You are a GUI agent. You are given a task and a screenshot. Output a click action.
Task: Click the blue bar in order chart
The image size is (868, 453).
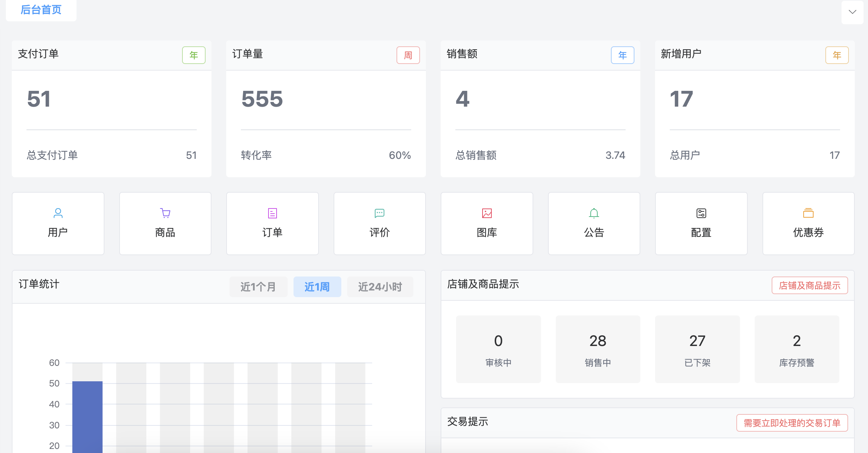(x=88, y=417)
